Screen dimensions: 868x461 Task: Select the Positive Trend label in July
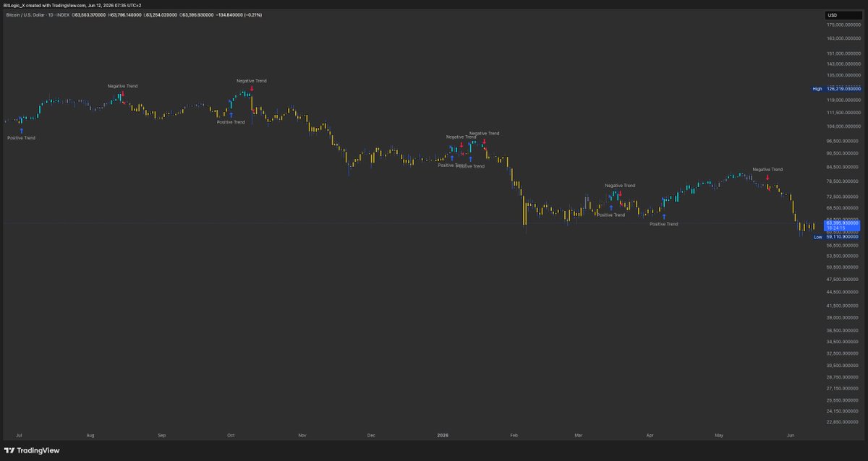pyautogui.click(x=21, y=137)
